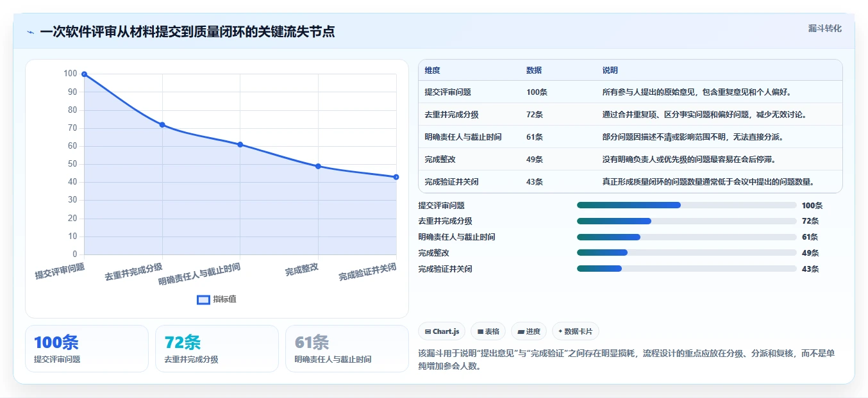The width and height of the screenshot is (868, 398).
Task: Click the chart point at 完成验证并关闭 (43)
Action: (x=396, y=177)
